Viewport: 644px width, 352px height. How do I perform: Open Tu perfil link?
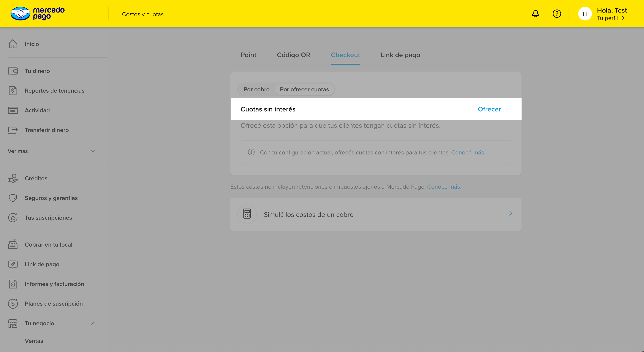pyautogui.click(x=607, y=18)
